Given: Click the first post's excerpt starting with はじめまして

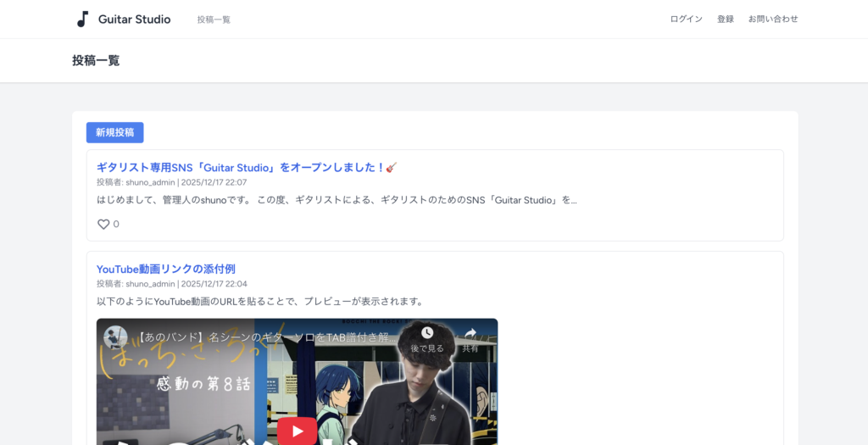Looking at the screenshot, I should click(337, 200).
